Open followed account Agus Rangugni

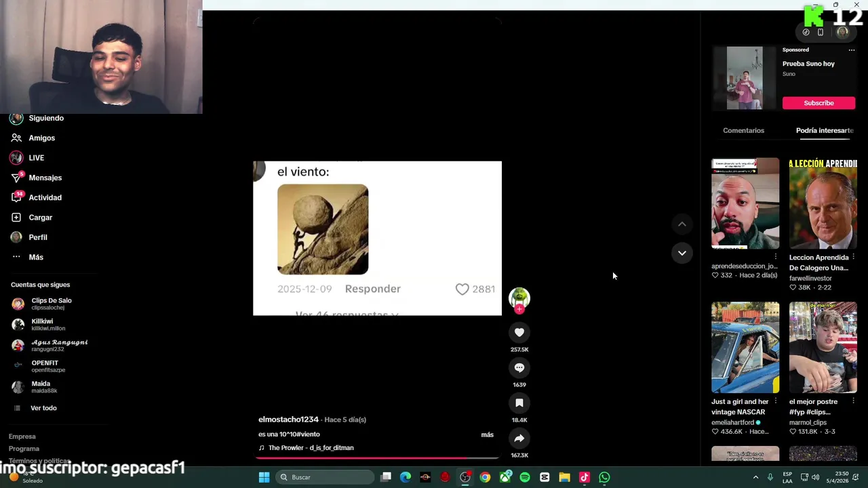click(50, 345)
